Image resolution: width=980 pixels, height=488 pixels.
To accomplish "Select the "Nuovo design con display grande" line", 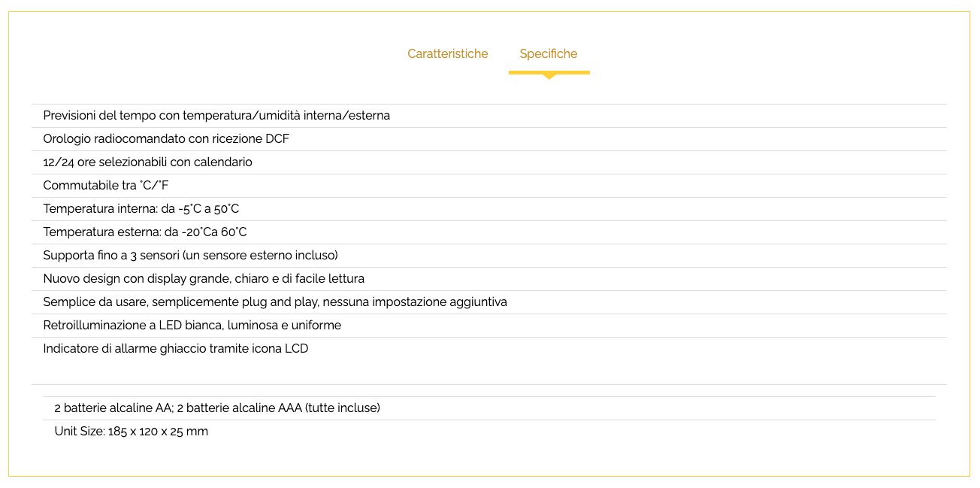I will click(204, 279).
